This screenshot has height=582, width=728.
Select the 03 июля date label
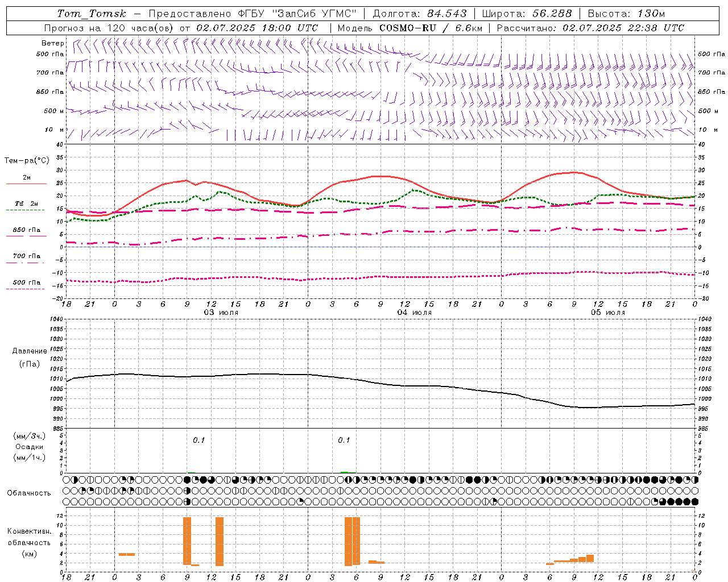pyautogui.click(x=221, y=313)
